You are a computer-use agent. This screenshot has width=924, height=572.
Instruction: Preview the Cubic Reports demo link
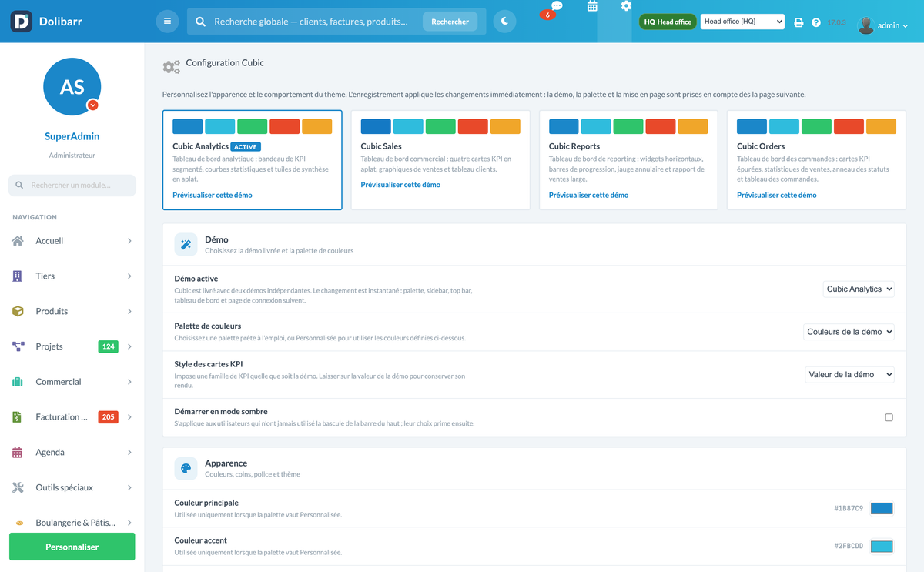pyautogui.click(x=588, y=195)
